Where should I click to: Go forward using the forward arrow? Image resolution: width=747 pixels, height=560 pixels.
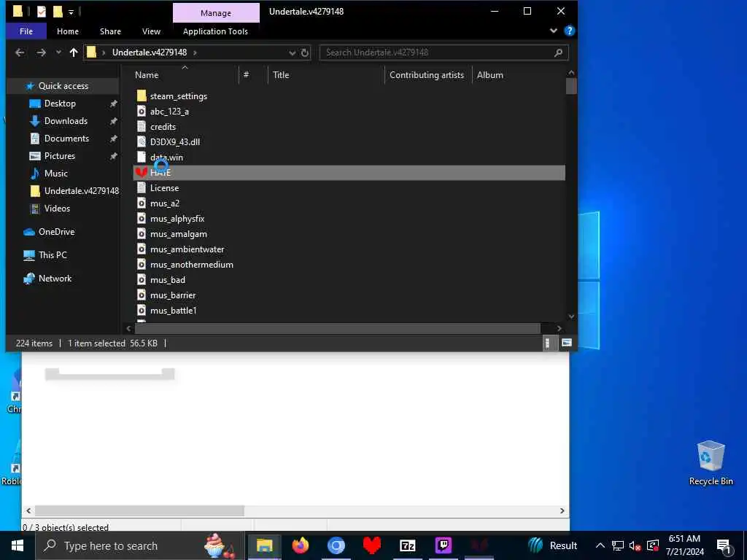point(42,52)
